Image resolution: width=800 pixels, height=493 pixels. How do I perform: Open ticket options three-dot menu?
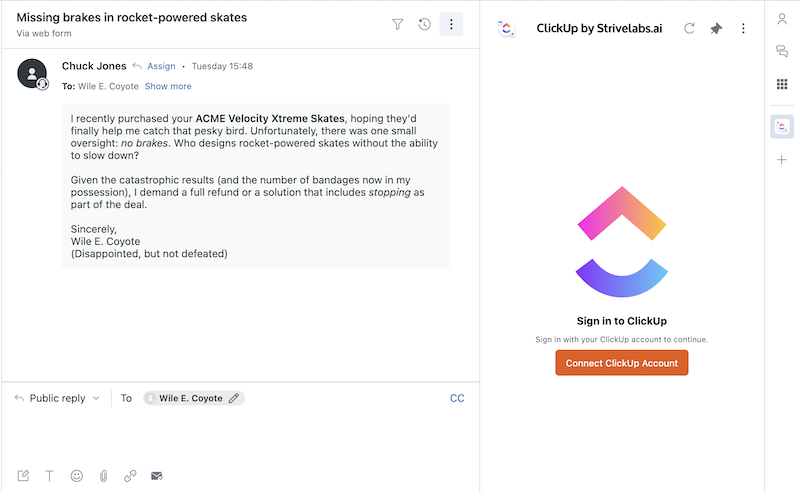pyautogui.click(x=451, y=24)
